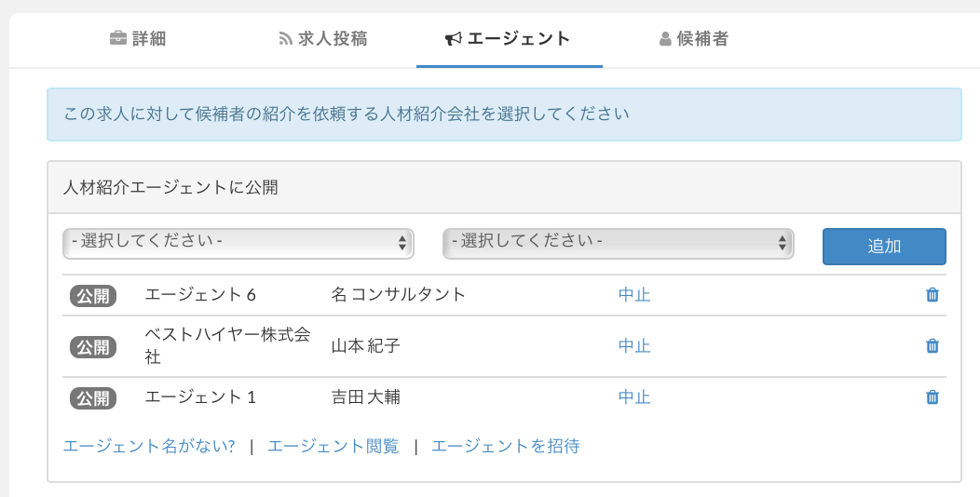Open the エージェント名がない? link
The width and height of the screenshot is (980, 497).
pos(149,447)
